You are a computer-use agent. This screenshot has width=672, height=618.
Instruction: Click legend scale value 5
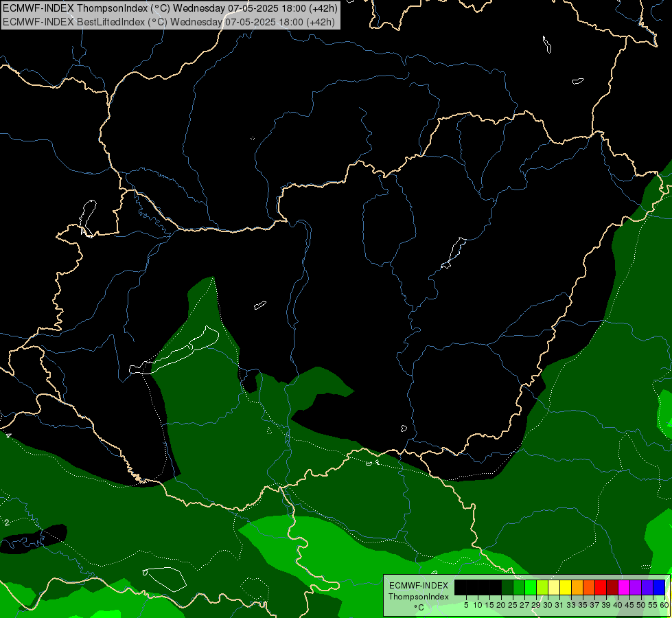466,605
